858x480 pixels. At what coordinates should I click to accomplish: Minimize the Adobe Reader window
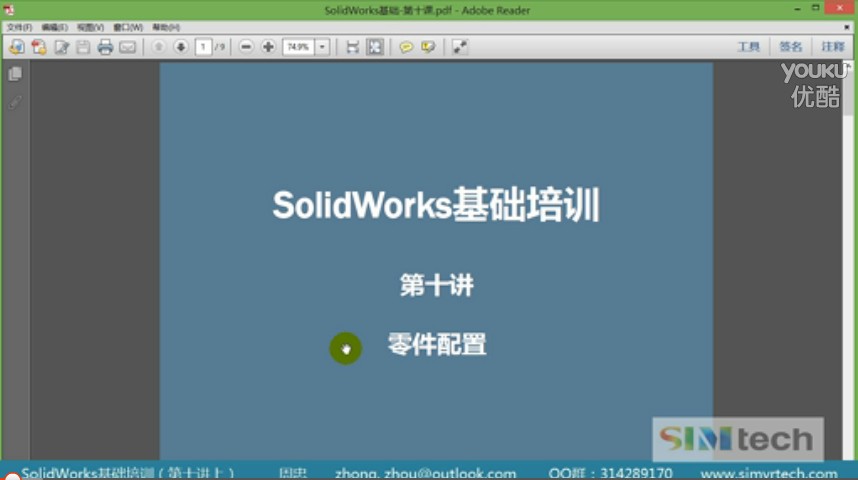(797, 9)
